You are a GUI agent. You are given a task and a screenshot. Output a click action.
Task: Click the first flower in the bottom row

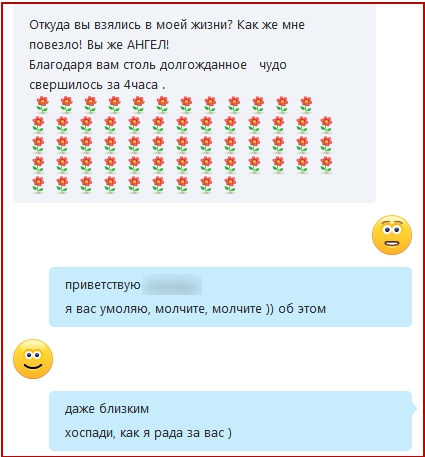point(38,185)
